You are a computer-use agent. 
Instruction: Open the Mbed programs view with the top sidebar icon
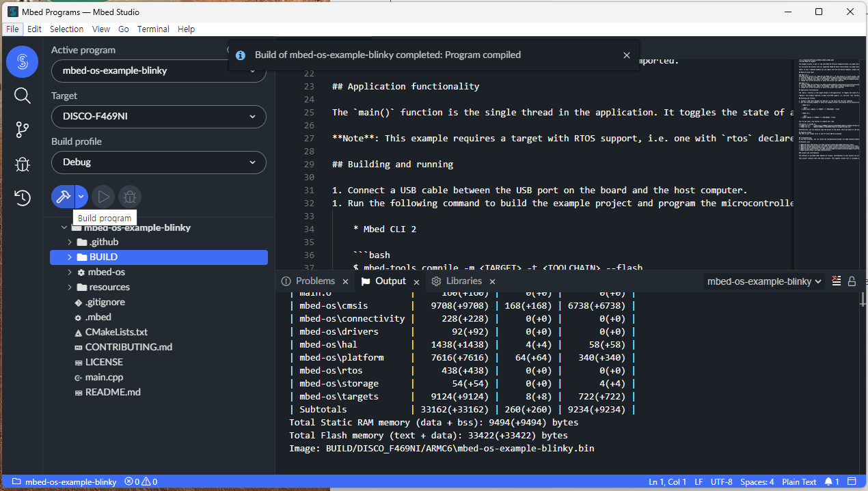click(22, 62)
